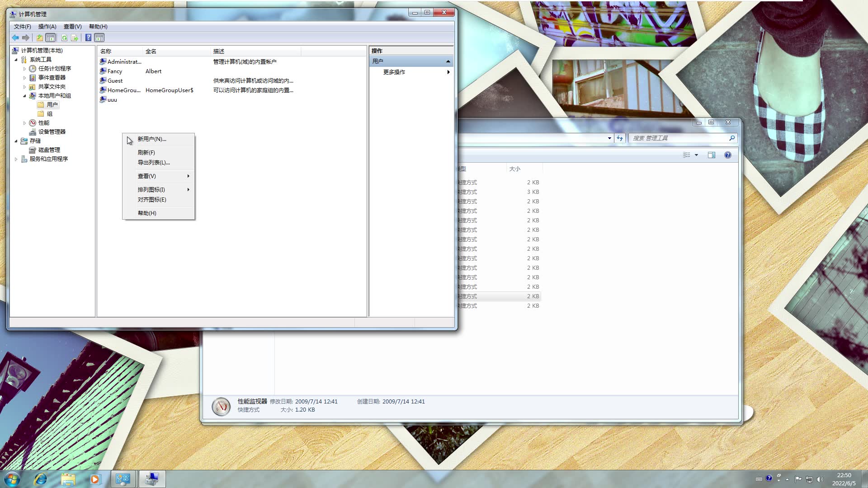Choose New User (新用户) from context menu
This screenshot has height=488, width=868.
coord(152,139)
